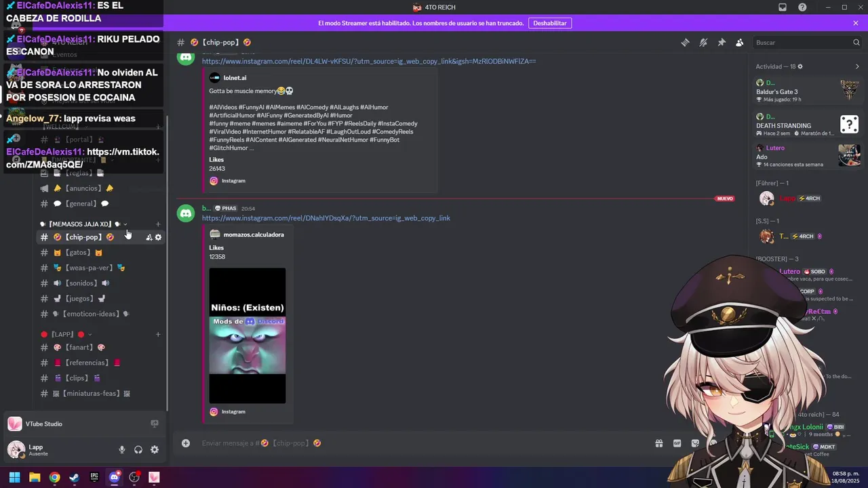Open Epic Games Launcher taskbar icon
The height and width of the screenshot is (488, 868).
[x=94, y=477]
